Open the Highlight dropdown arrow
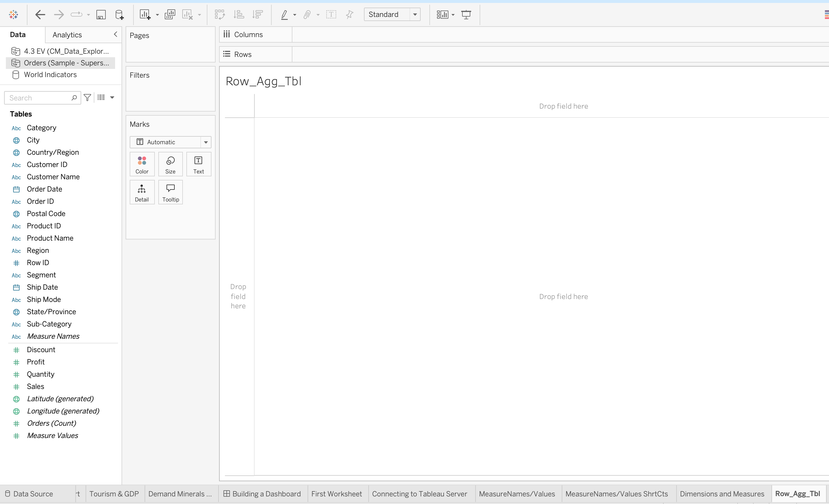 [x=295, y=15]
